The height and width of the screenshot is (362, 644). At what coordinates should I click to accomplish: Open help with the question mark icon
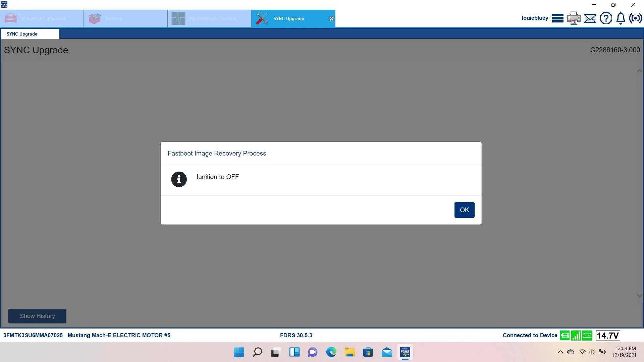(x=606, y=18)
